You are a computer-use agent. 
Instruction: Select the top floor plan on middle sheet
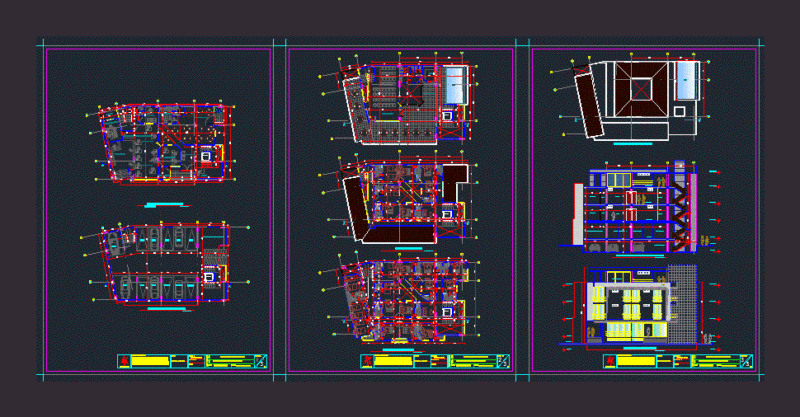pos(400,100)
